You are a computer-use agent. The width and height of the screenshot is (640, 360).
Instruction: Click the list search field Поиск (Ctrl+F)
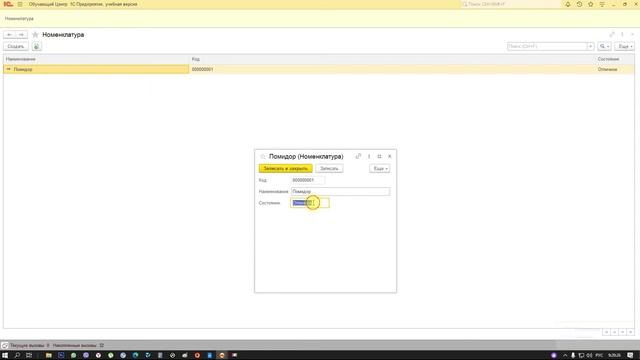pos(547,46)
